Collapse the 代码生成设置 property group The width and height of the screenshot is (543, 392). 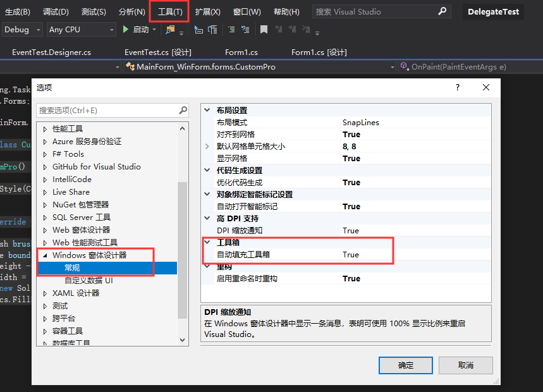tap(207, 170)
